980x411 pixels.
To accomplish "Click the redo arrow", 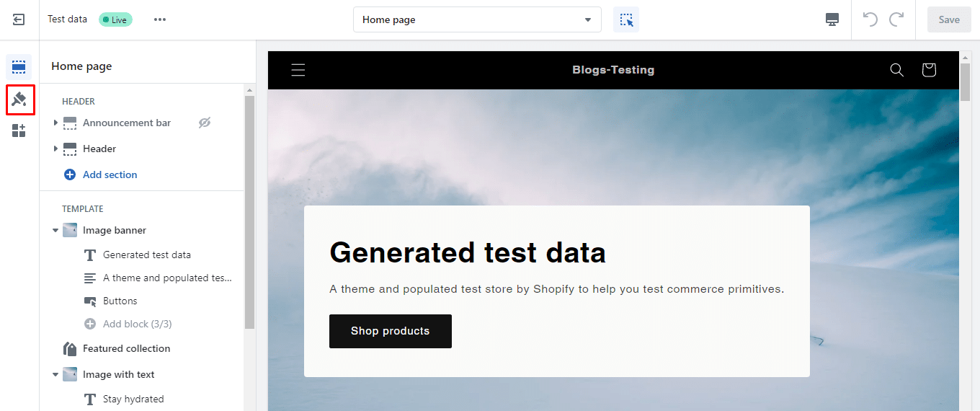I will tap(896, 19).
